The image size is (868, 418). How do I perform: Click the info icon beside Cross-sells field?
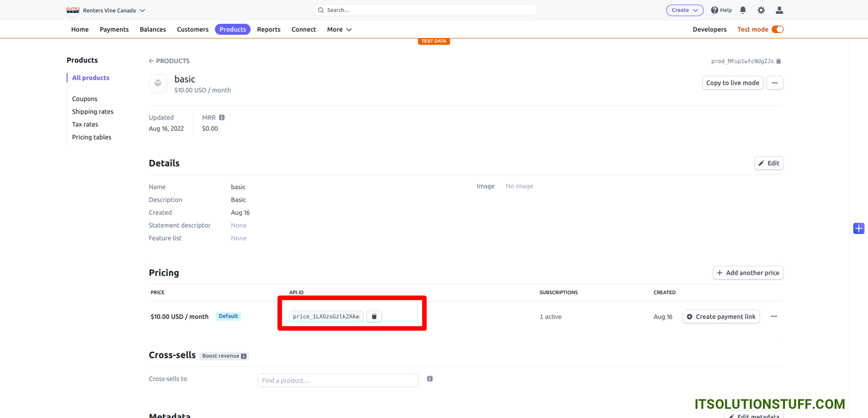pos(430,379)
